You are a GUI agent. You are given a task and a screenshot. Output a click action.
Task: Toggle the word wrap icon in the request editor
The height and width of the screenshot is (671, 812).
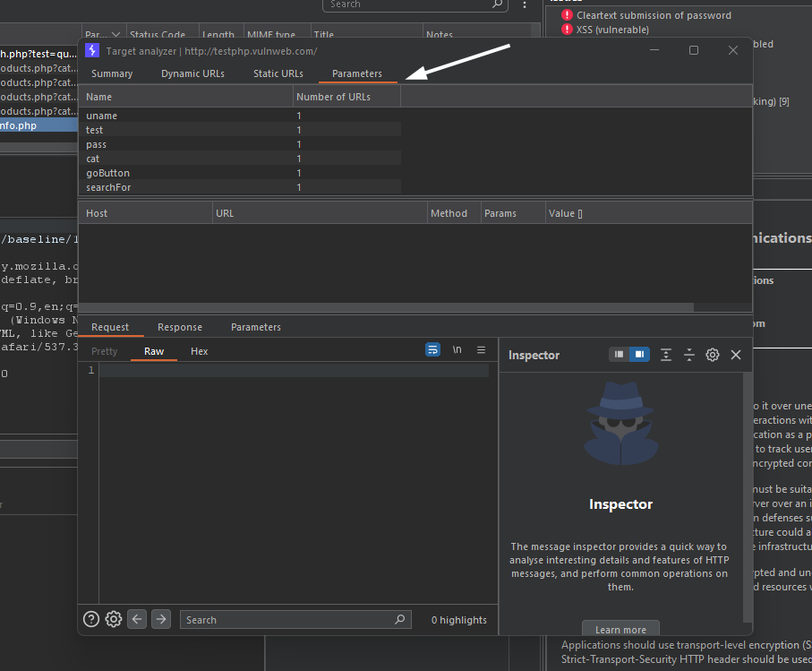tap(433, 349)
